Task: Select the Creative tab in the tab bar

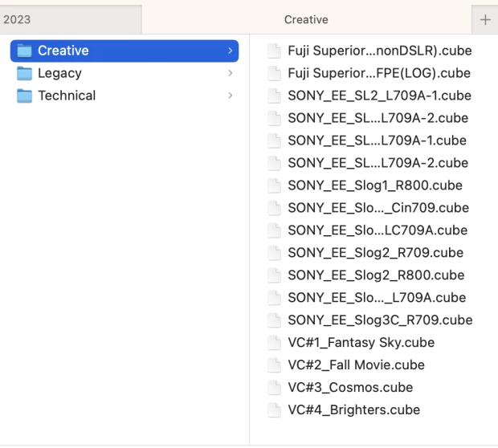Action: coord(307,19)
